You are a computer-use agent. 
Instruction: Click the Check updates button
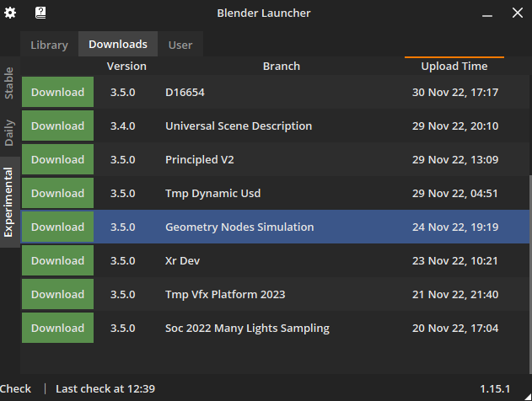click(x=15, y=389)
